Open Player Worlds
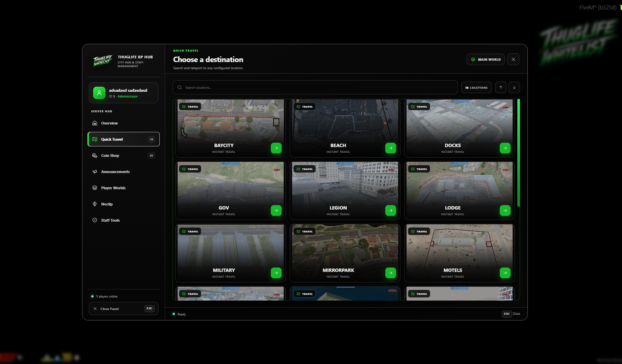 click(124, 188)
